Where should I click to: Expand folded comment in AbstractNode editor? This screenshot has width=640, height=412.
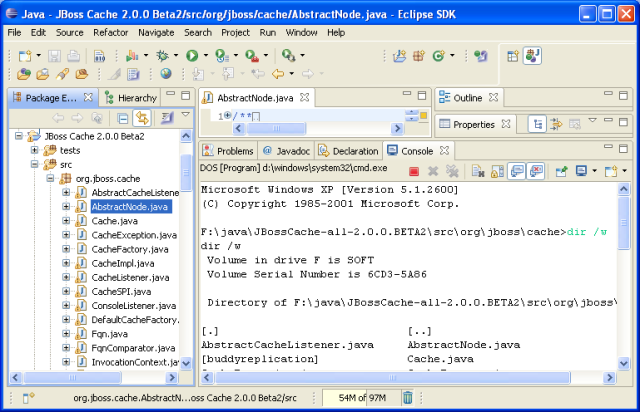(228, 115)
